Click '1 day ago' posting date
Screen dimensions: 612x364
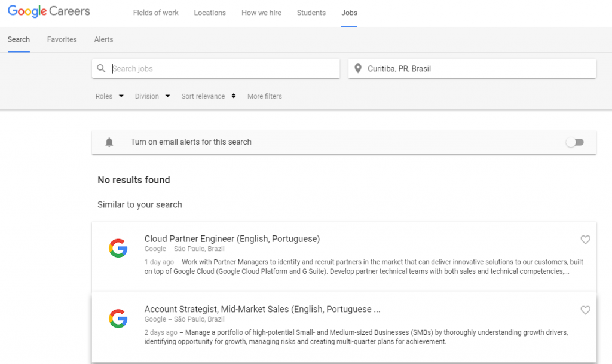[x=159, y=262]
